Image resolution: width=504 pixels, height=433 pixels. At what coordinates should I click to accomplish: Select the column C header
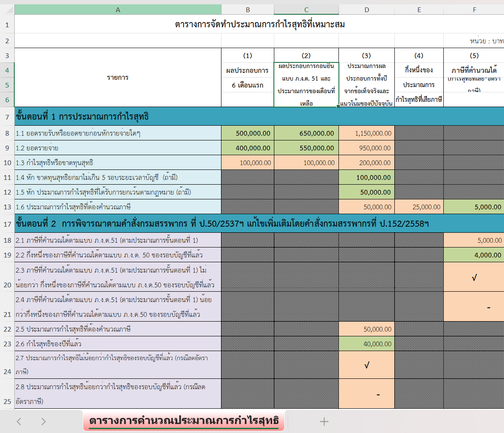point(306,10)
